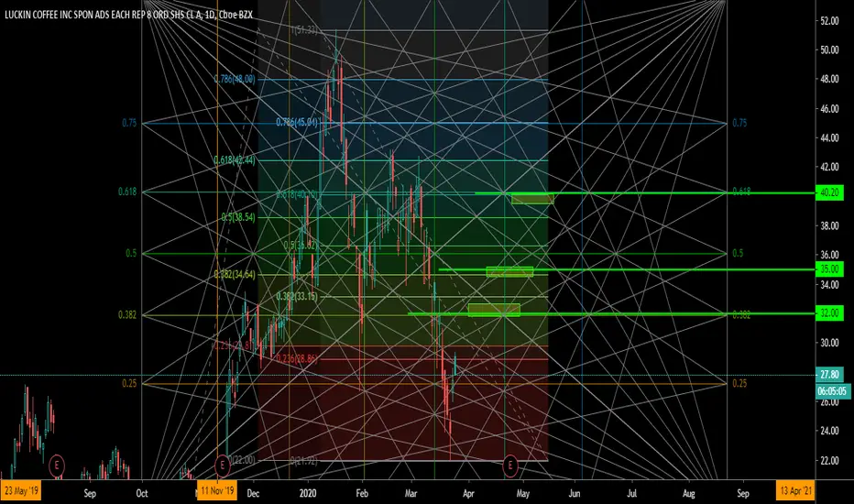Click the 42.00 price scale value
Image resolution: width=854 pixels, height=504 pixels.
click(829, 168)
